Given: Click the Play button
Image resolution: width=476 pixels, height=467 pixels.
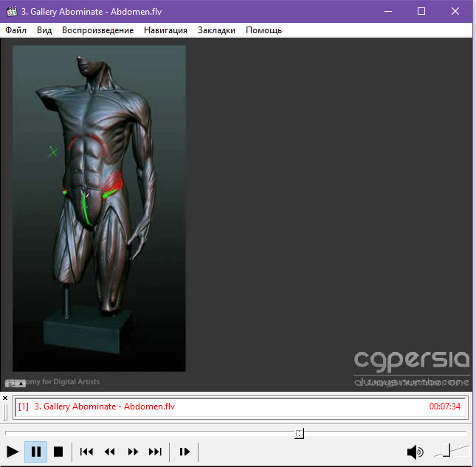Looking at the screenshot, I should (13, 452).
